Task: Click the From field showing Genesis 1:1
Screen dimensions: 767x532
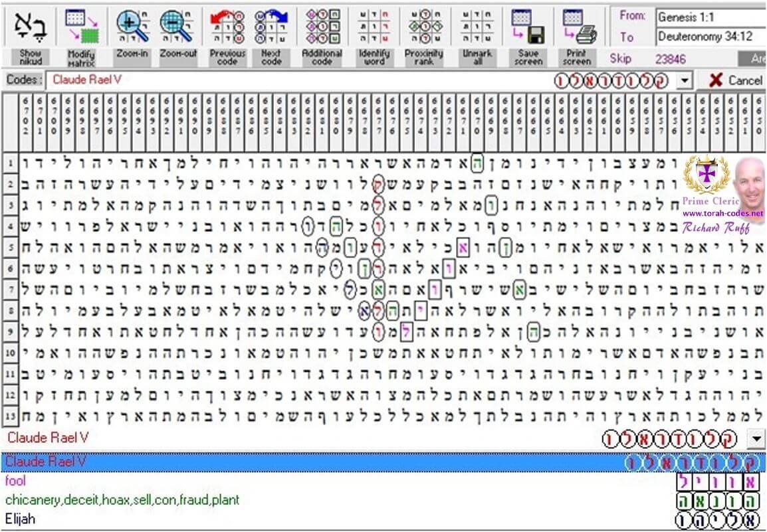Action: tap(710, 17)
